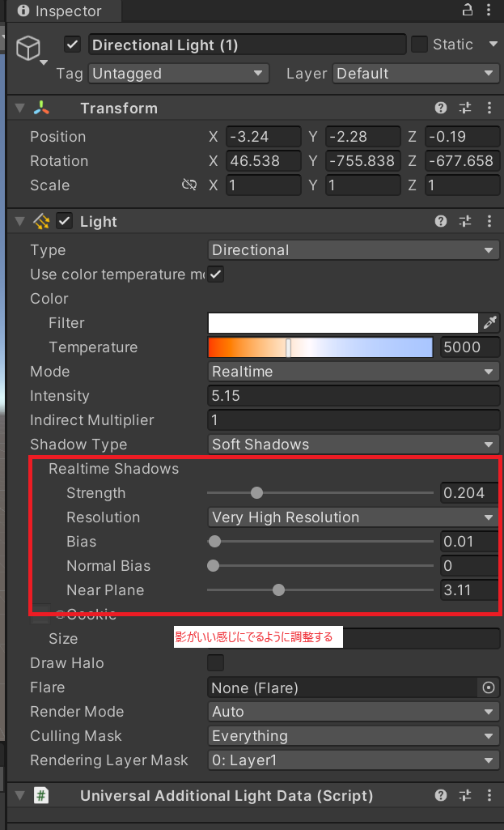Click the scale constrain link icon

tap(189, 185)
